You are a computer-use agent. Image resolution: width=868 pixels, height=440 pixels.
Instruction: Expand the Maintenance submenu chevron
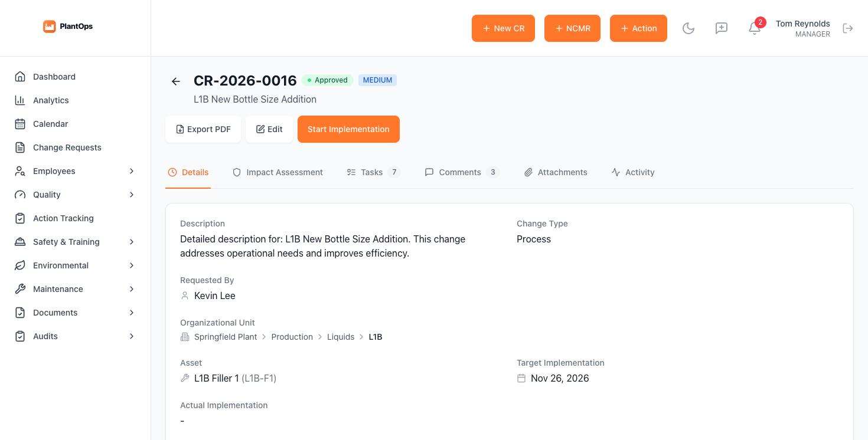(x=132, y=289)
